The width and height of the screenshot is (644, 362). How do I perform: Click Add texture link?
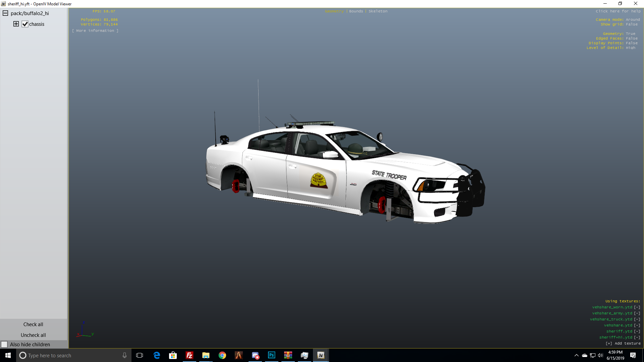coord(623,344)
